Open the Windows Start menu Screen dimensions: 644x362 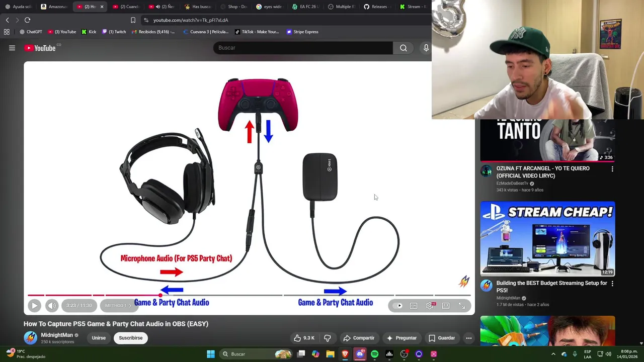(211, 354)
